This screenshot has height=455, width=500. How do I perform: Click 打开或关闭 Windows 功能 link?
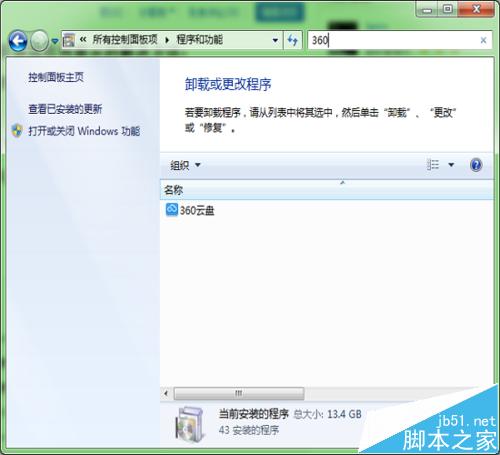point(84,131)
